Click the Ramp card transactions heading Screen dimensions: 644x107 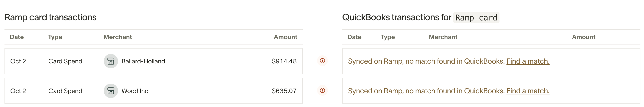pos(50,17)
